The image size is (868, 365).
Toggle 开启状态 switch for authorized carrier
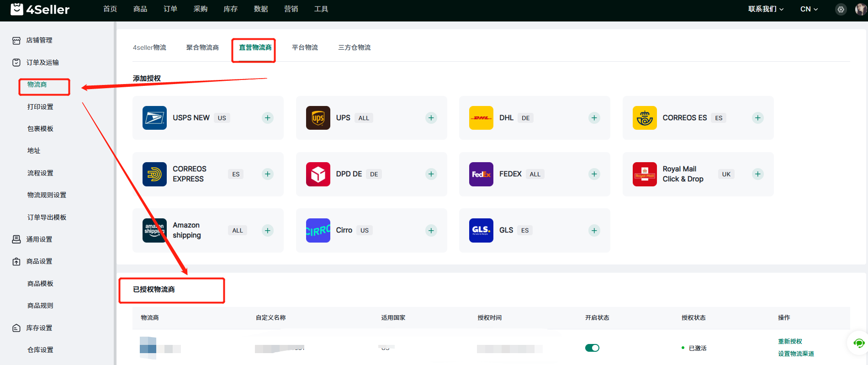tap(592, 348)
